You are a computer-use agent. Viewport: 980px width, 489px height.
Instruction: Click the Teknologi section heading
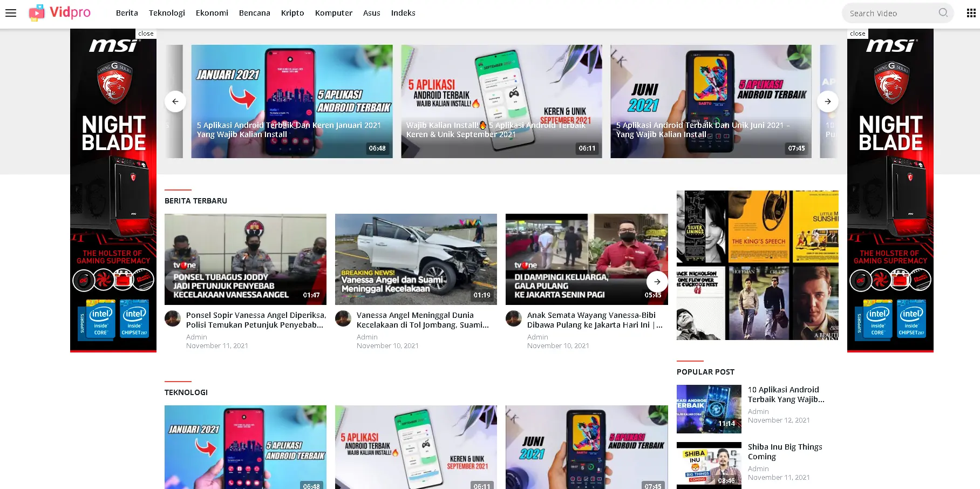(x=186, y=392)
